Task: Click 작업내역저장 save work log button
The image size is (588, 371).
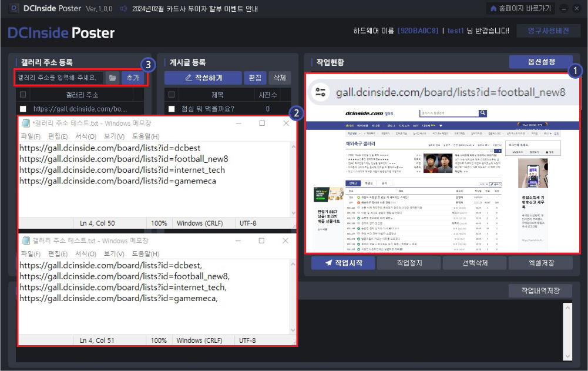Action: pos(540,290)
